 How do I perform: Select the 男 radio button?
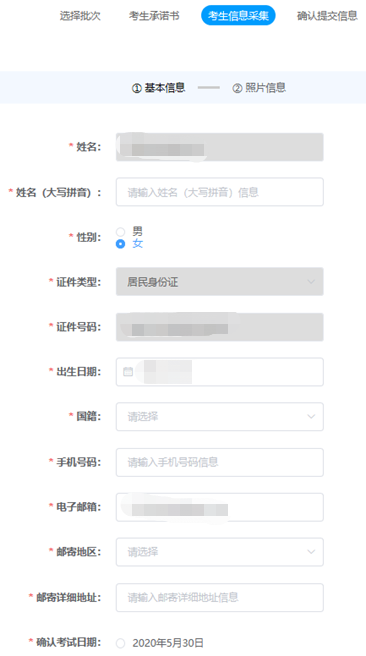120,231
